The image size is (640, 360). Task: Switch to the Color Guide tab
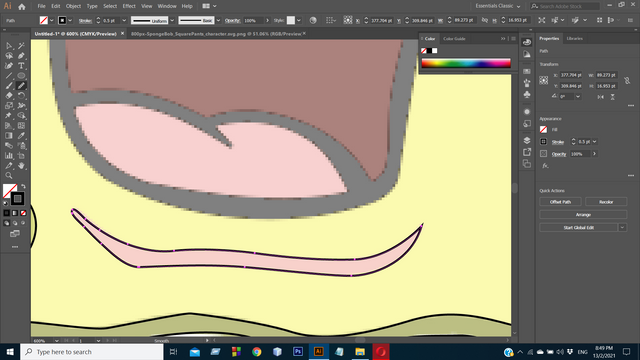pos(454,39)
